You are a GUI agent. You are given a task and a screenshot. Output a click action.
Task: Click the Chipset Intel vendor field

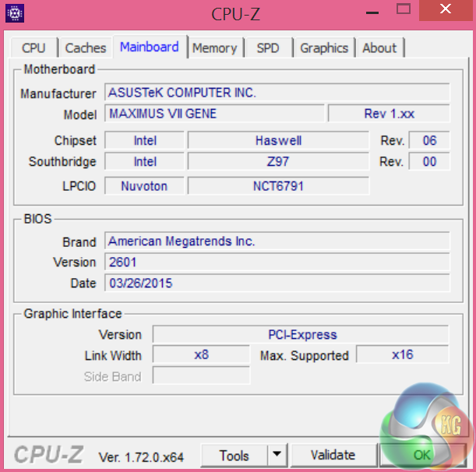pyautogui.click(x=144, y=140)
